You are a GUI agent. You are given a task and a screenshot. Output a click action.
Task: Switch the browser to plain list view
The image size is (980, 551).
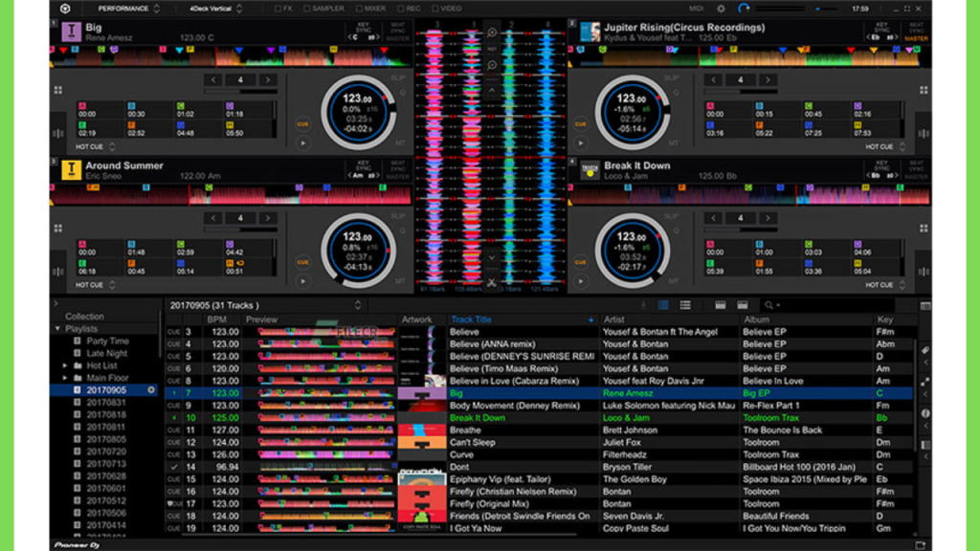coord(685,305)
